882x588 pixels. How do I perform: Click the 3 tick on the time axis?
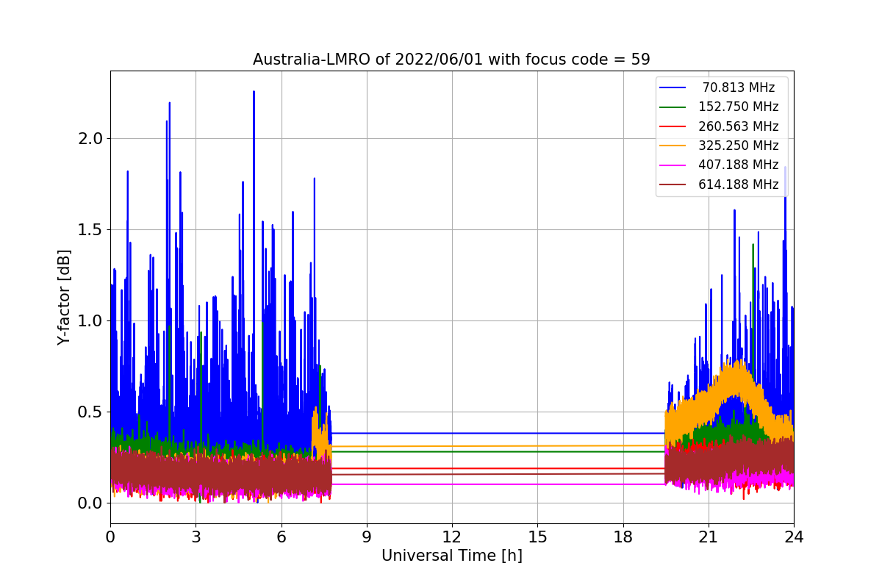coord(196,537)
